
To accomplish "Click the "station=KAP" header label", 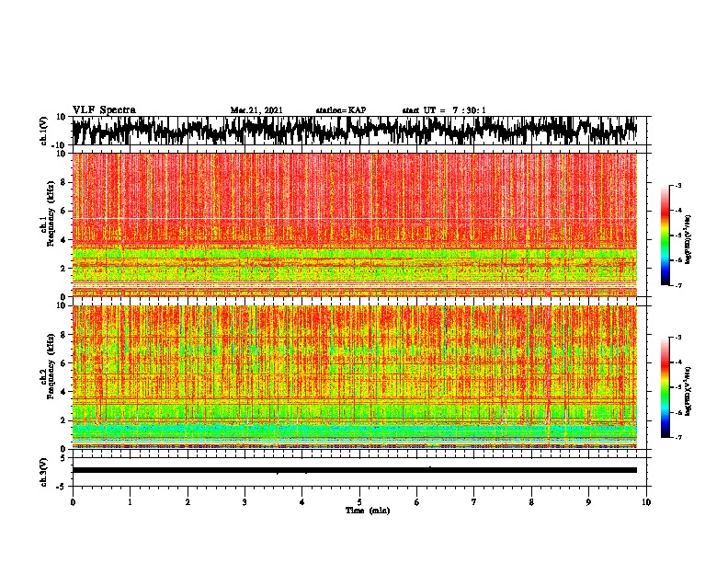I will point(341,110).
